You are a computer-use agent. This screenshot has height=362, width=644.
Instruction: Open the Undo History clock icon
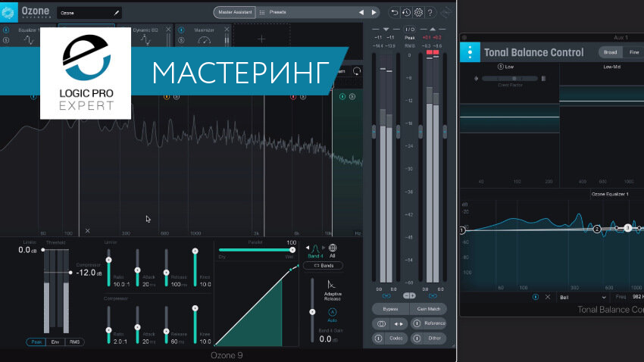point(406,12)
